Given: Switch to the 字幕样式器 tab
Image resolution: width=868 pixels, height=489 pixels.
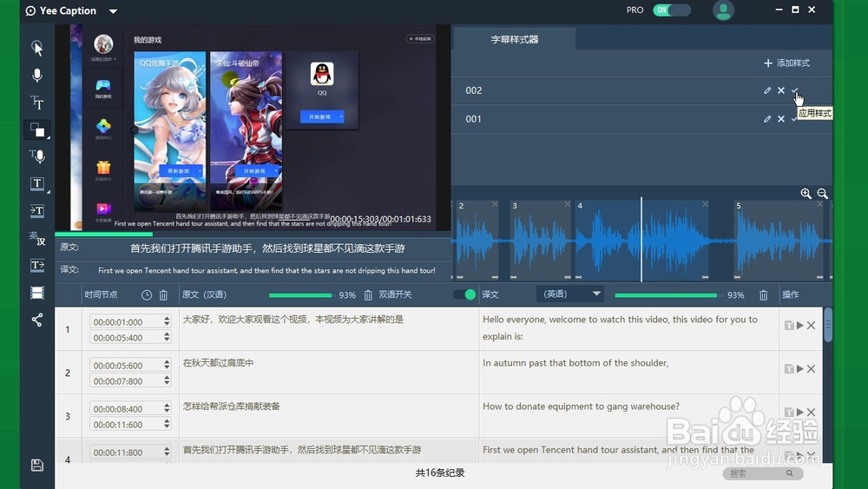Looking at the screenshot, I should [514, 39].
